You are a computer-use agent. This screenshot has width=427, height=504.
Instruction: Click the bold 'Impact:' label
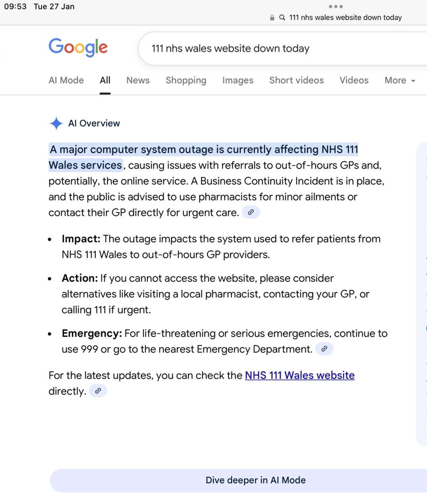(x=81, y=239)
